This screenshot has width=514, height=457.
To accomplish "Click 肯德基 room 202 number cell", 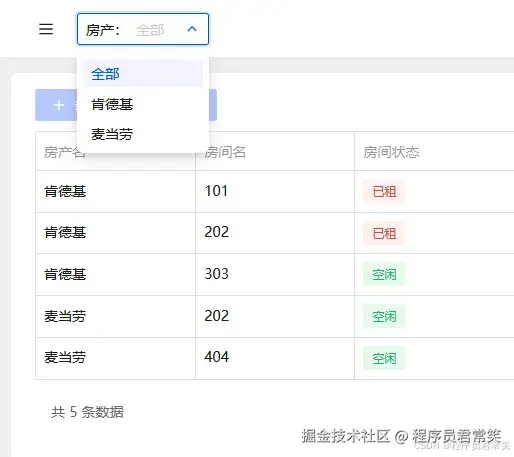I will (275, 233).
